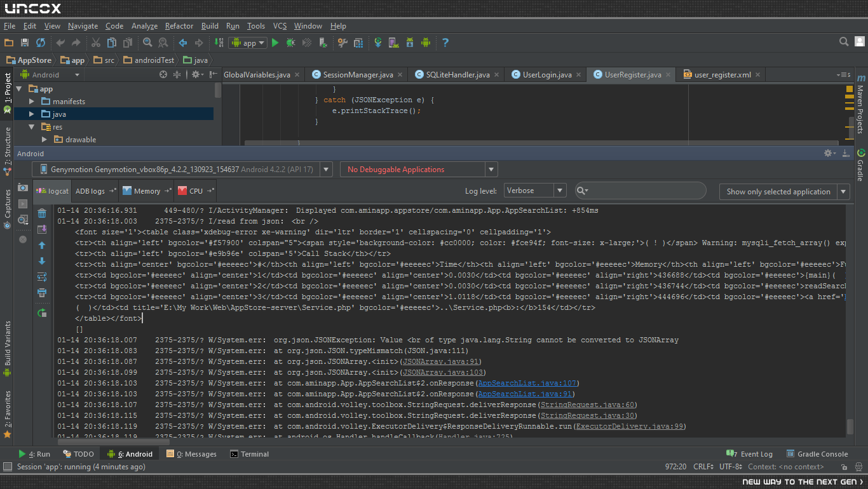
Task: Take a device screenshot with camera icon
Action: pos(23,188)
